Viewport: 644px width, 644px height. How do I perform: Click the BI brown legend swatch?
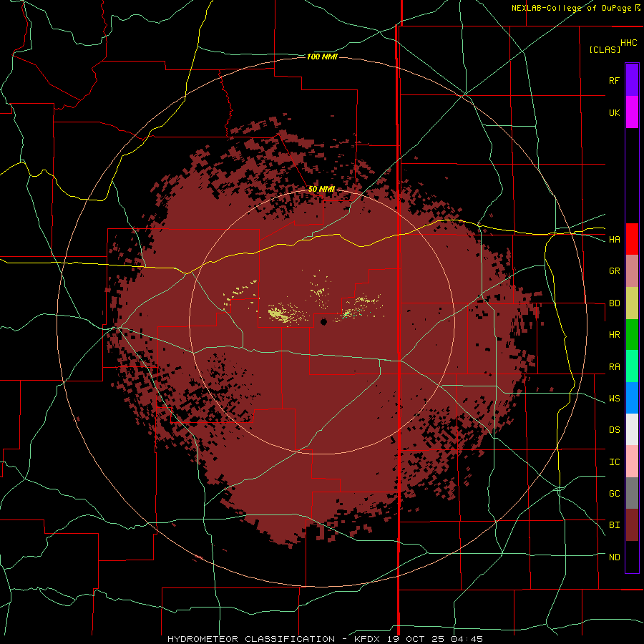[x=632, y=525]
